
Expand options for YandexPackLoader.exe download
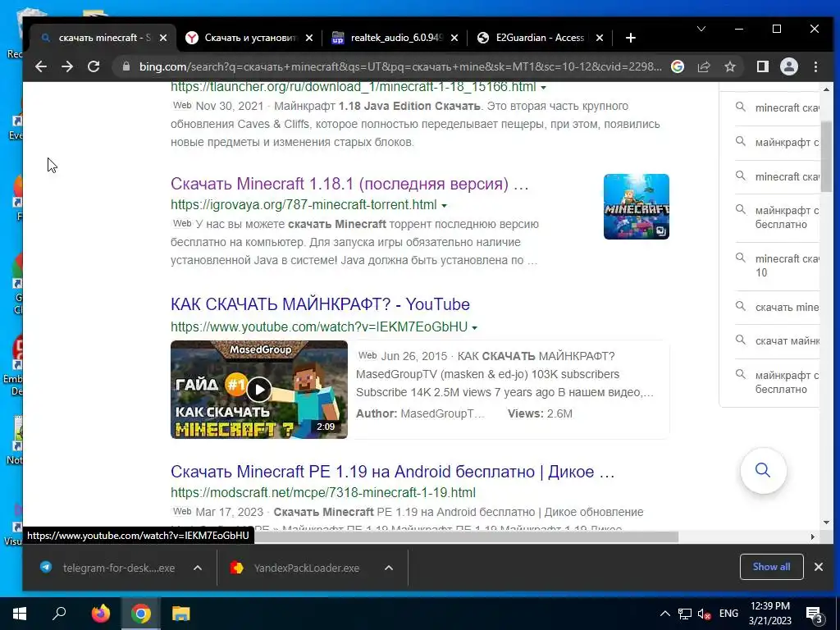(389, 568)
